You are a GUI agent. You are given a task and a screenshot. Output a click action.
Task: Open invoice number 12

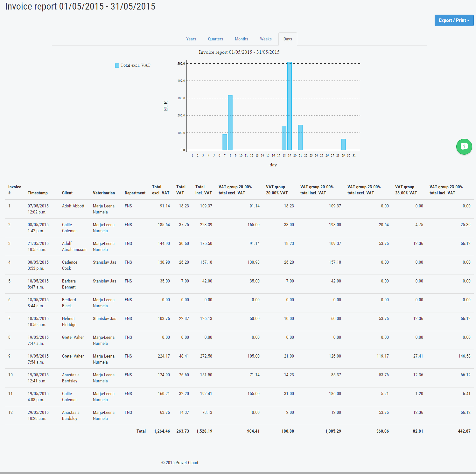pos(10,412)
